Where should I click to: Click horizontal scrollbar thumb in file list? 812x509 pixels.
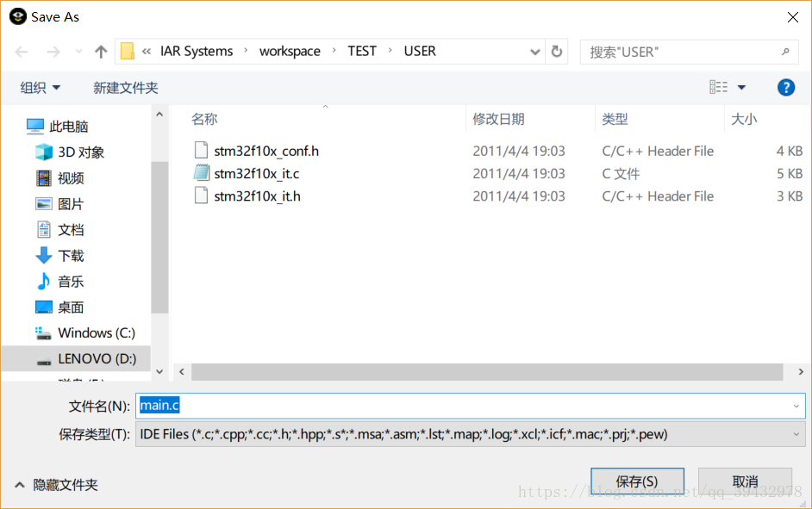click(x=487, y=371)
